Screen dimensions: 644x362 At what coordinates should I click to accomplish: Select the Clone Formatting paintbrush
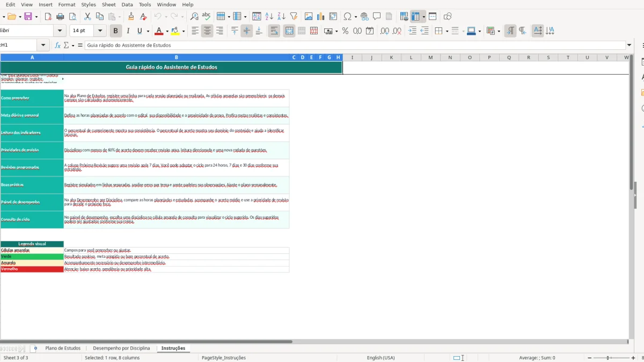(130, 17)
